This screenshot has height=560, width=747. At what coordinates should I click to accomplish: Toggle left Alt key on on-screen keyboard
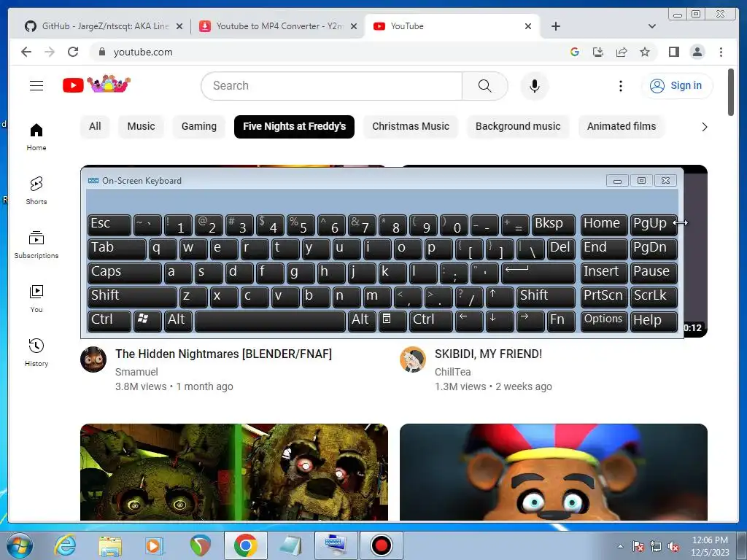(178, 321)
